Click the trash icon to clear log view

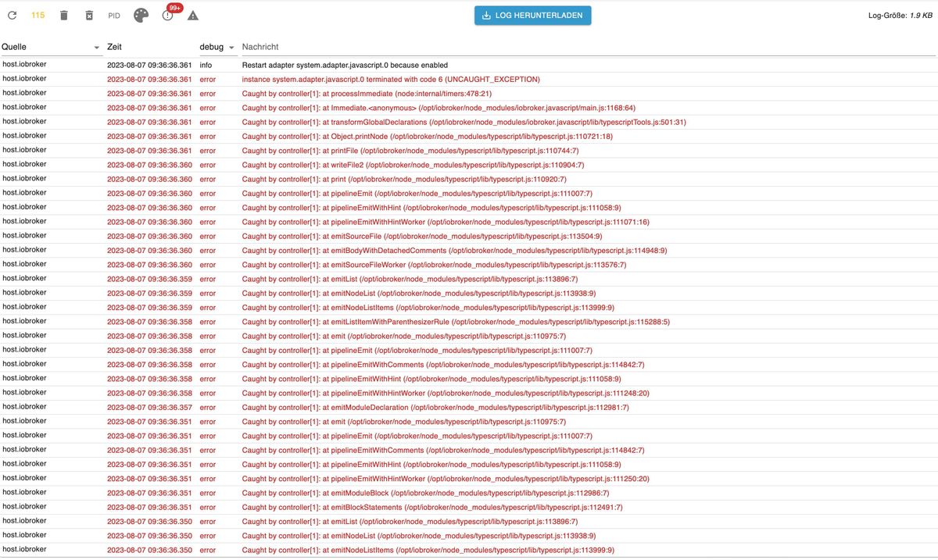[x=64, y=15]
